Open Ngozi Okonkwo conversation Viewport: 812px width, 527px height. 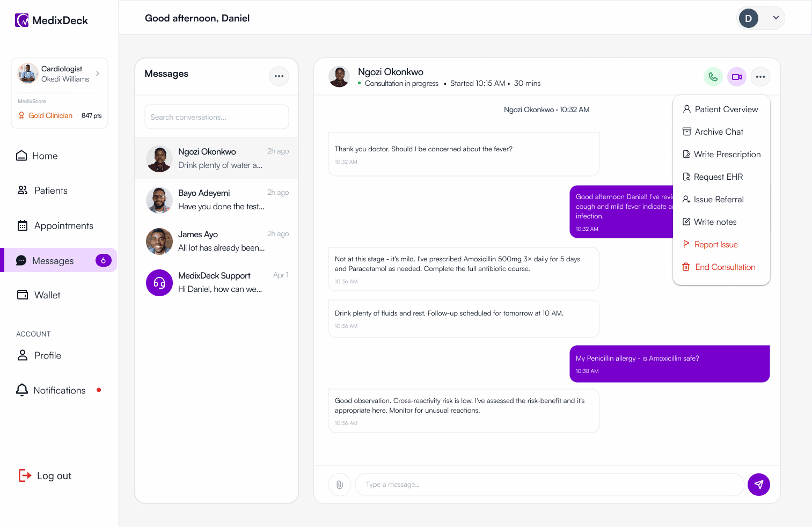pos(217,158)
